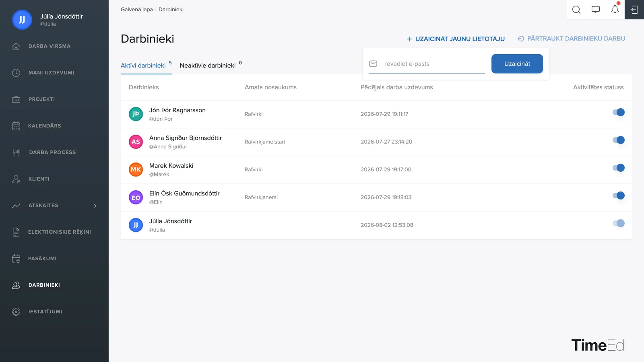The width and height of the screenshot is (644, 362).
Task: Click circular arrow icon before Pārtraukt darbinieku
Action: click(521, 39)
